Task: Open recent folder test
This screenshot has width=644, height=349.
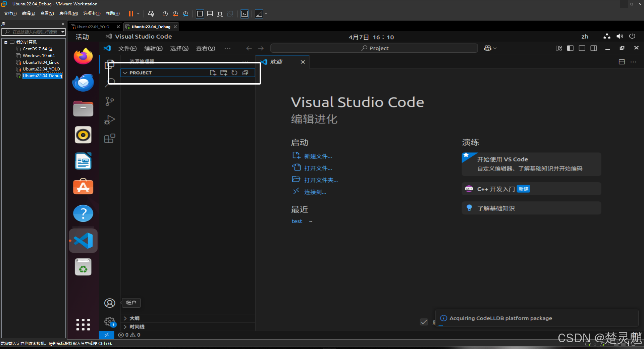Action: 297,221
